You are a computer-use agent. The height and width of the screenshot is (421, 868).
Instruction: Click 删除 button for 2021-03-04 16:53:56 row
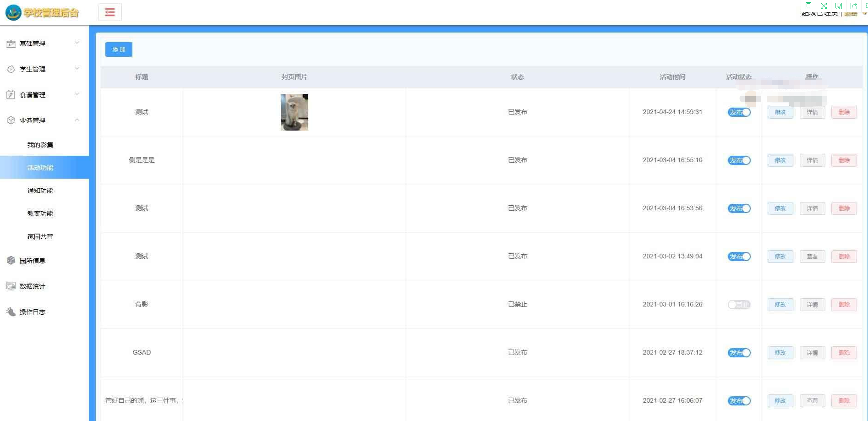tap(844, 208)
